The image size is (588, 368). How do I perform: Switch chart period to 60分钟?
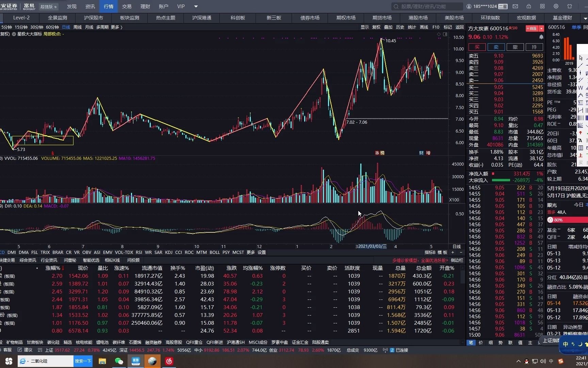[52, 27]
